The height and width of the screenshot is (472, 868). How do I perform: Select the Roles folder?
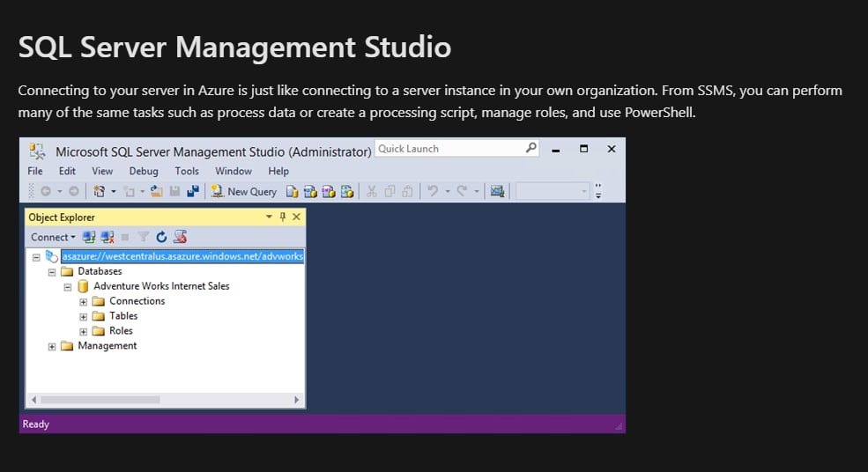click(121, 331)
